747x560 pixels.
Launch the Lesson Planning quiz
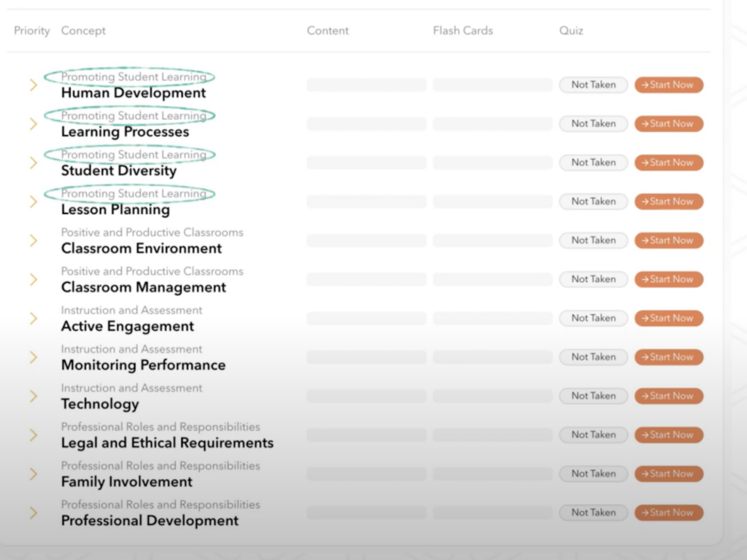coord(668,201)
